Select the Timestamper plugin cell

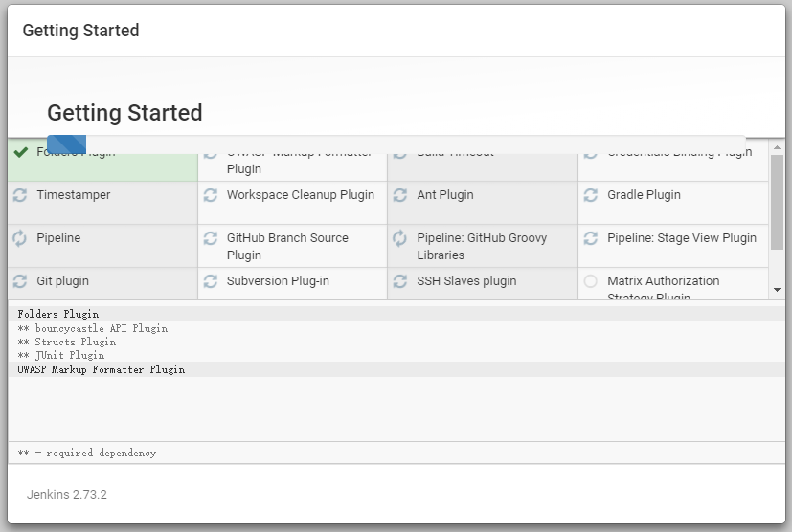pyautogui.click(x=103, y=203)
